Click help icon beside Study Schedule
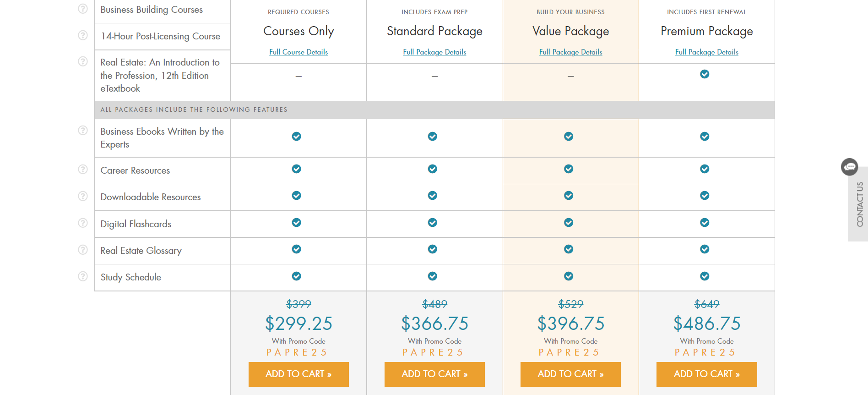 (x=83, y=276)
